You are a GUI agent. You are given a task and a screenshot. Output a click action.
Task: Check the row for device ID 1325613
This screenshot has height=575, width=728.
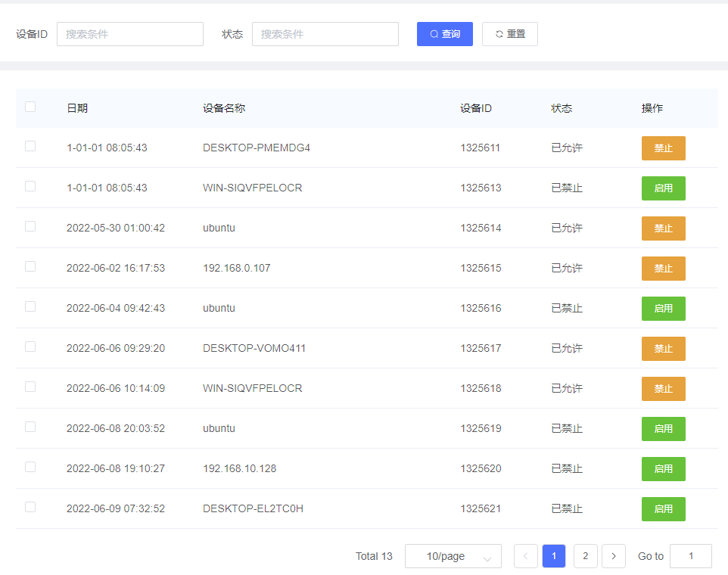[30, 186]
